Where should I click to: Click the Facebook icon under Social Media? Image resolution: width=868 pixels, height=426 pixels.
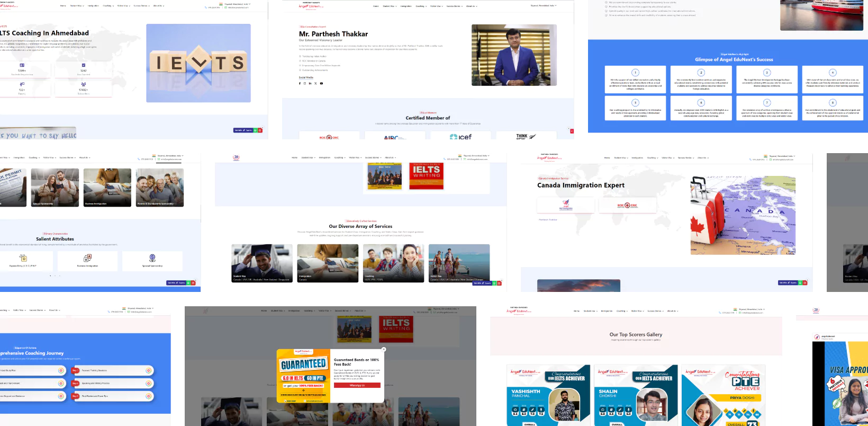tap(300, 83)
